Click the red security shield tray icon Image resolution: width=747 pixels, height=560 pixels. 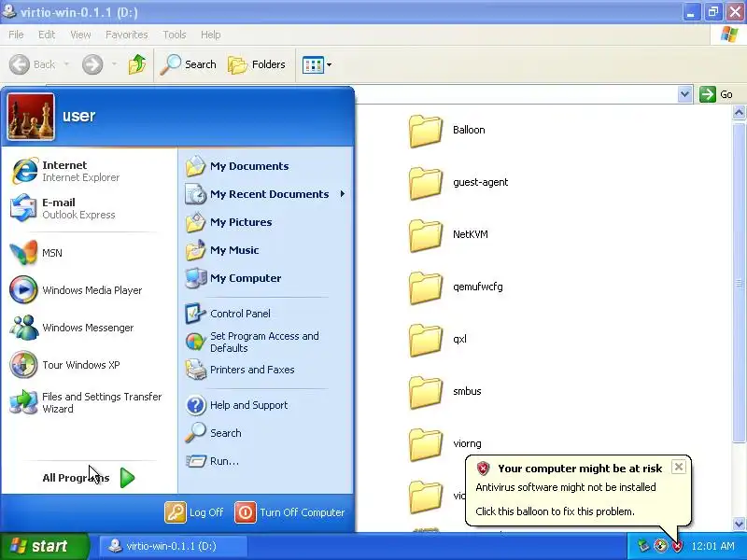[x=677, y=546]
